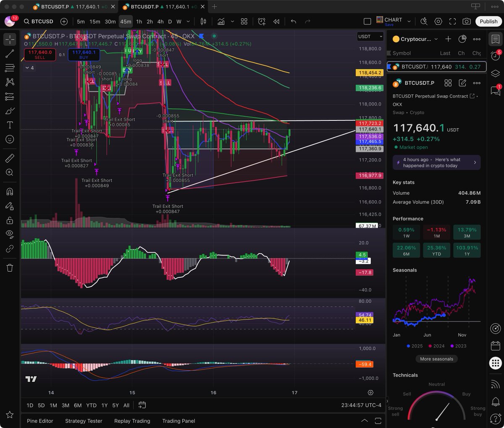Open quick search from the top toolbar
The width and height of the screenshot is (504, 428).
tap(424, 21)
